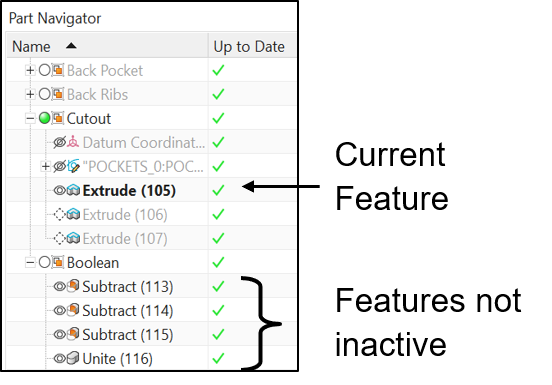Screen dimensions: 552x385
Task: Select the Subtract (115) feature row
Action: 152,334
